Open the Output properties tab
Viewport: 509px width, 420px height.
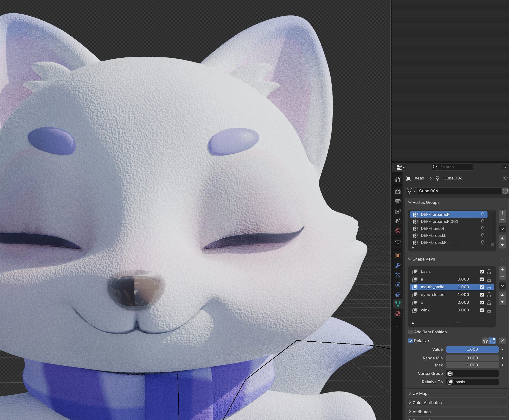[x=398, y=201]
